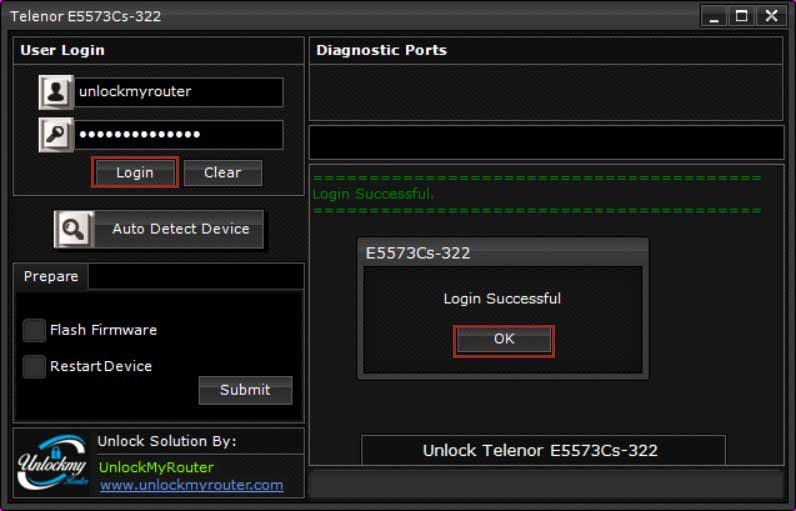Click the key icon beside password field
Viewport: 796px width, 511px height.
(56, 134)
